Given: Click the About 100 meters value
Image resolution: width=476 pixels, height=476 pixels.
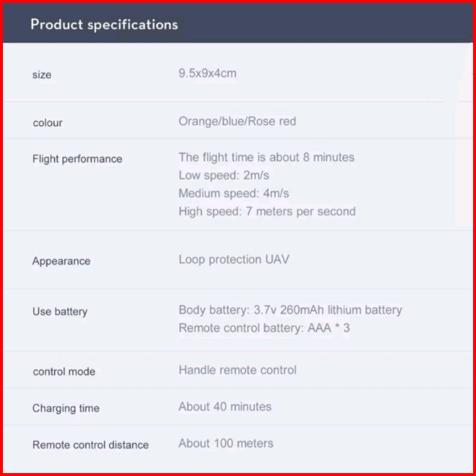Looking at the screenshot, I should tap(226, 443).
